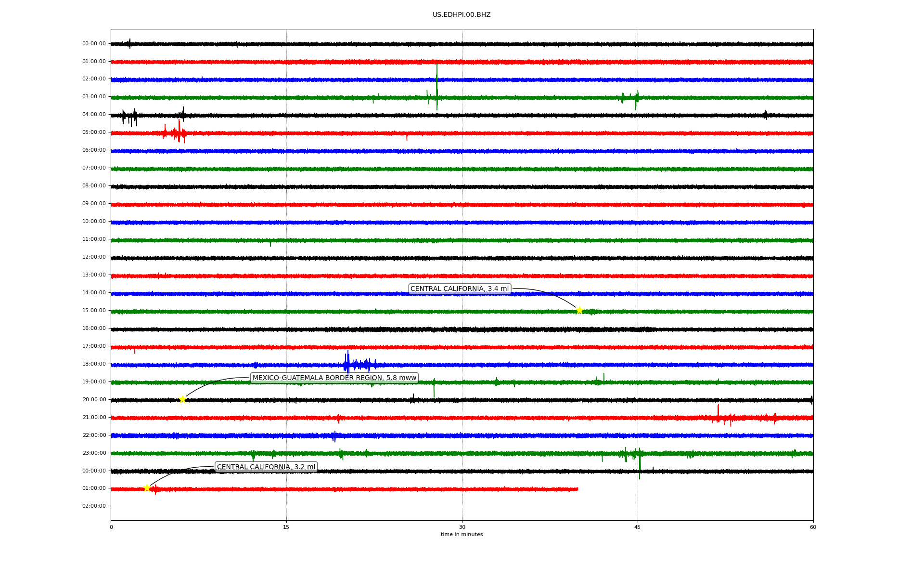Viewport: 924px width, 578px height.
Task: Click the 30 tick label on the x-axis
Action: coord(462,527)
